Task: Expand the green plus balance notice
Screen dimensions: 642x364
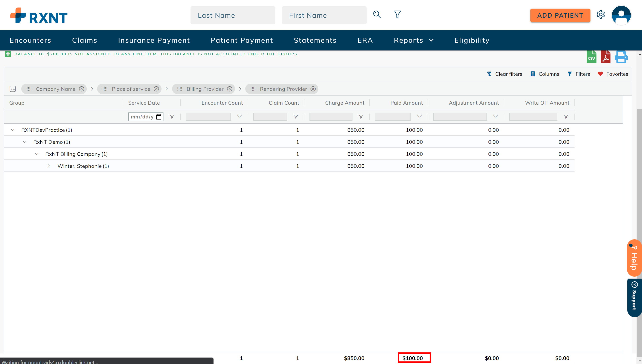Action: [8, 54]
